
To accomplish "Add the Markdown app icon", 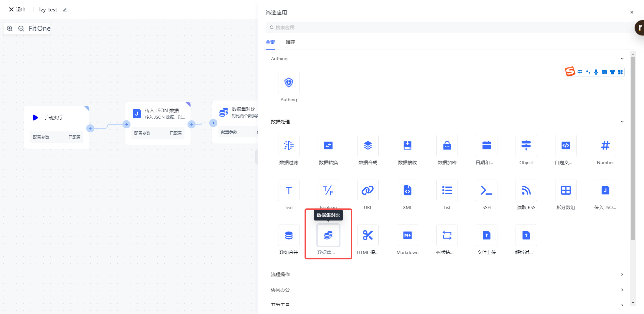I will (407, 235).
